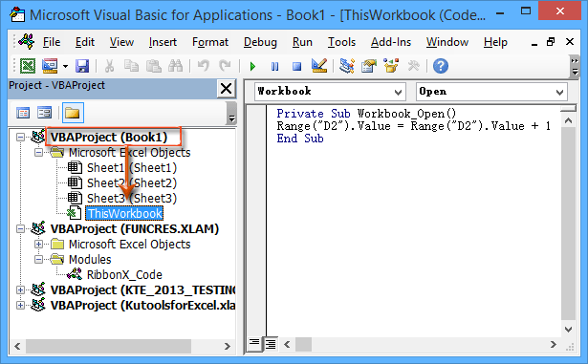This screenshot has height=364, width=588.
Task: Save the workbook with the floppy disk icon
Action: click(82, 66)
